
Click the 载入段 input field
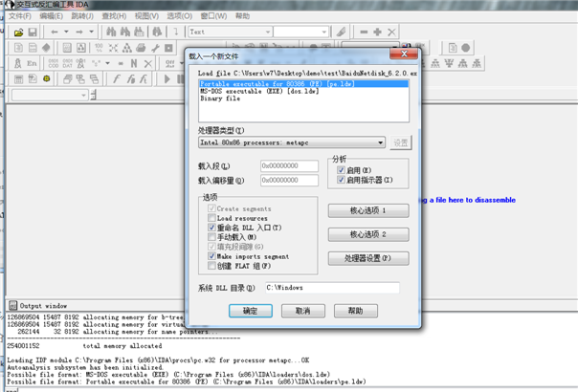[x=289, y=165]
